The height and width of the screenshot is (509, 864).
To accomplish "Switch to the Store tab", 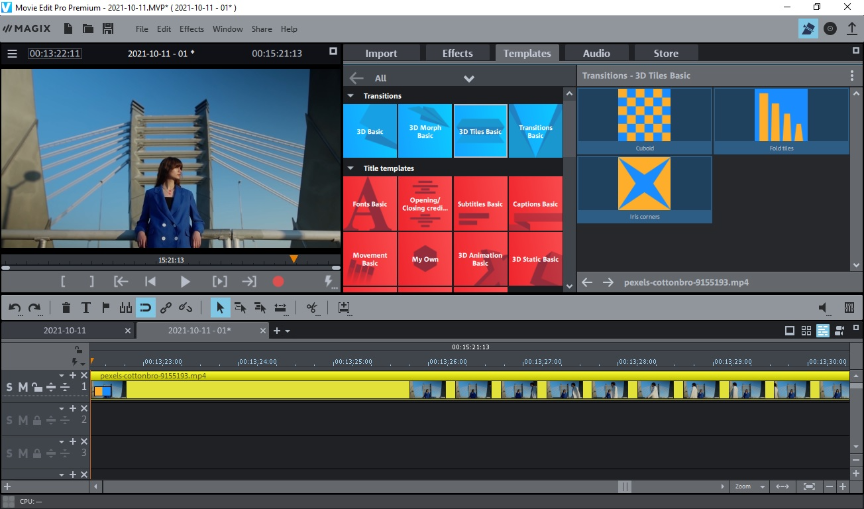I will point(666,53).
